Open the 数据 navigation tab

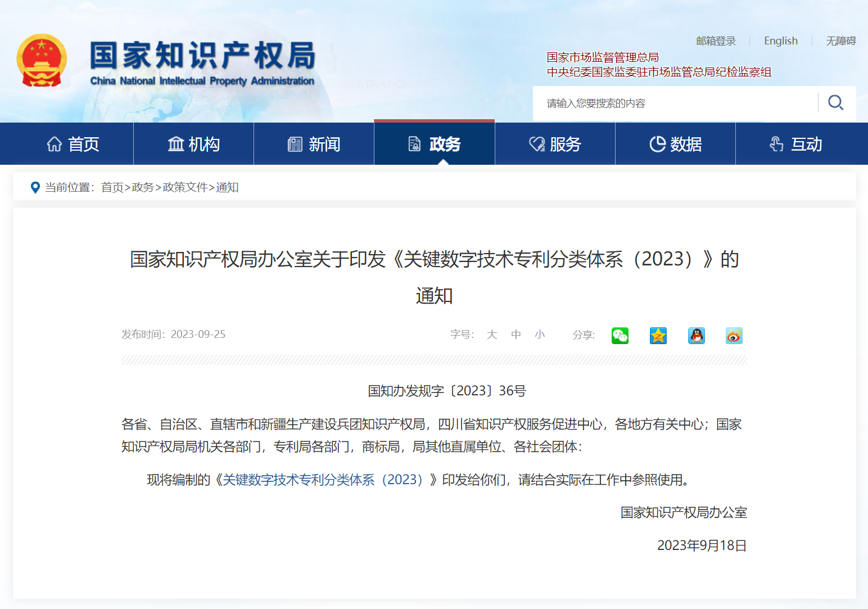(x=675, y=144)
